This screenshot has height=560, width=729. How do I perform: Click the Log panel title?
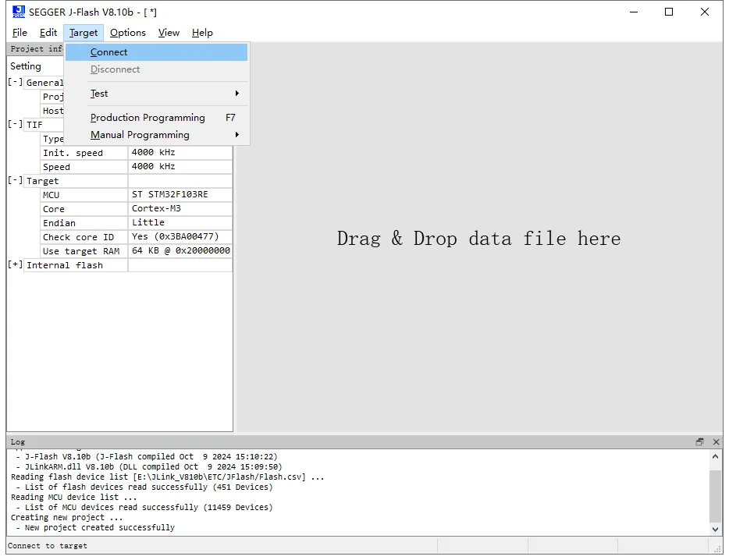(18, 442)
